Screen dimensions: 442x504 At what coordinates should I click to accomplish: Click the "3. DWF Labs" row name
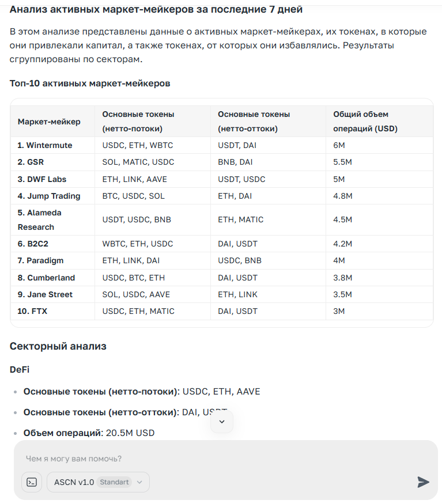[42, 179]
